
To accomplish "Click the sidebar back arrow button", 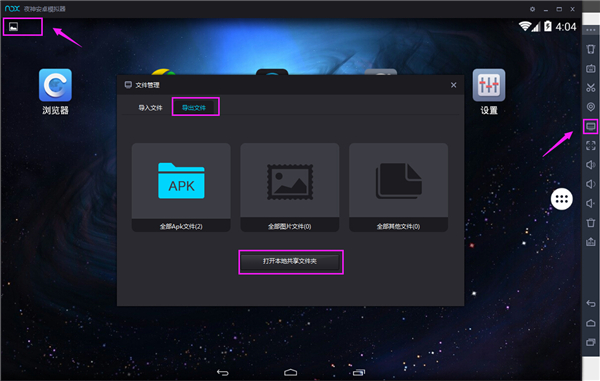I will tap(590, 304).
